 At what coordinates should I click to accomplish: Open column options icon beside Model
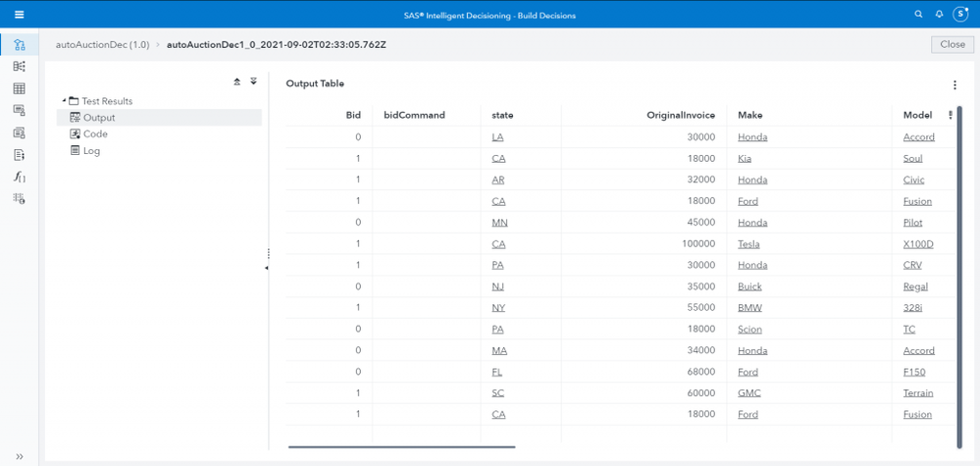[x=951, y=115]
